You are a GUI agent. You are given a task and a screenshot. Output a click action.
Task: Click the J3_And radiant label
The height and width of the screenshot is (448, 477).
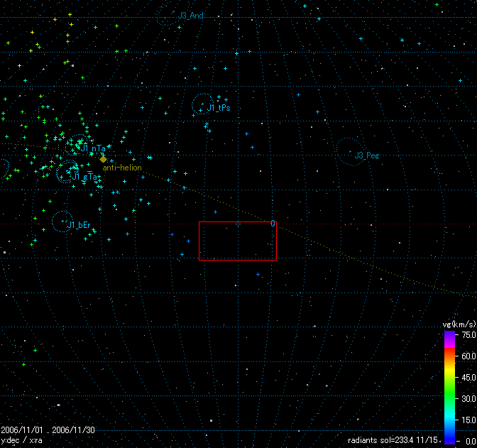pyautogui.click(x=190, y=15)
